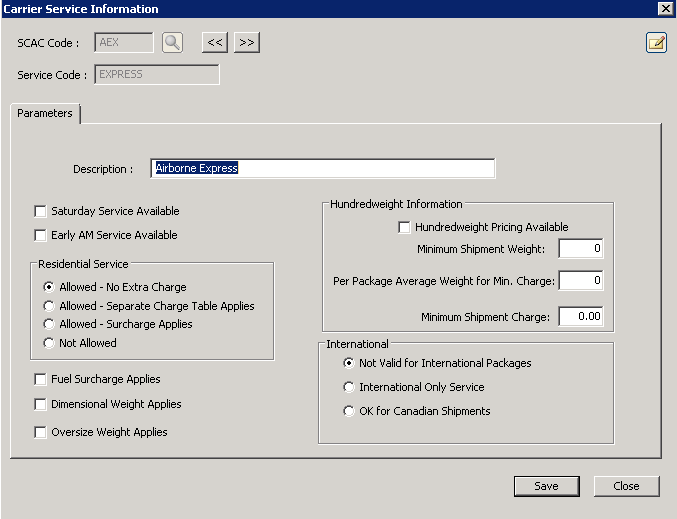Click the Minimum Shipment Charge field
Screen dimensions: 677x519
[x=580, y=317]
